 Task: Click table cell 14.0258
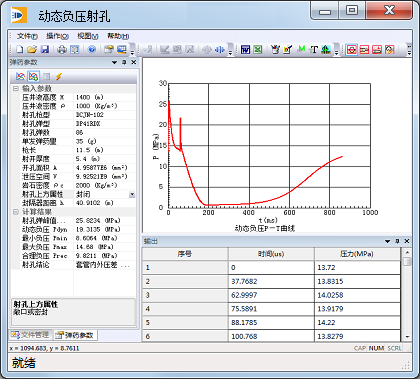tap(357, 295)
